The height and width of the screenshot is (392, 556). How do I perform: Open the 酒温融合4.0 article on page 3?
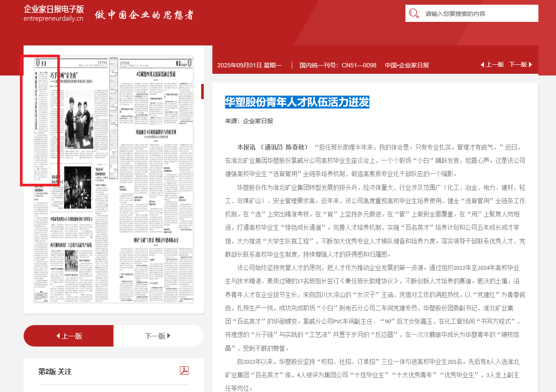point(156,132)
